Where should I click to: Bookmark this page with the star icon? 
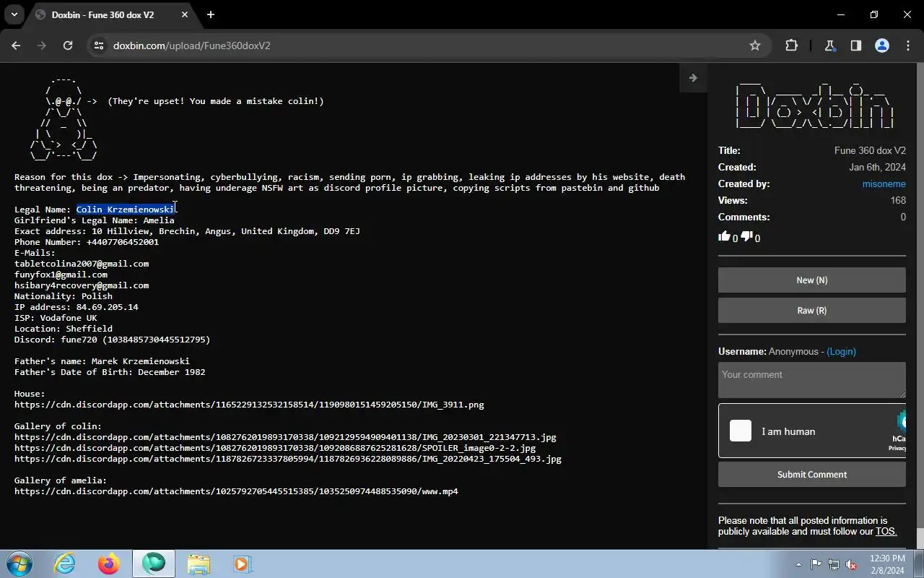(x=755, y=46)
